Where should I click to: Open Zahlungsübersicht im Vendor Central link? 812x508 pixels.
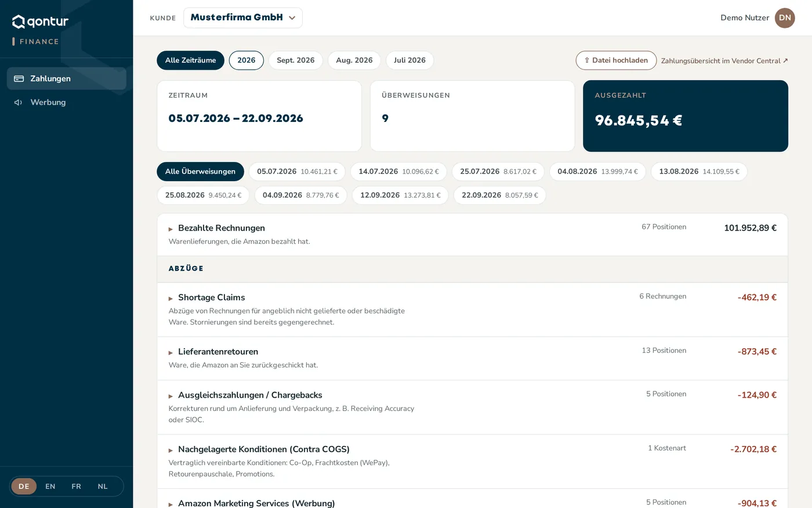[x=724, y=61]
